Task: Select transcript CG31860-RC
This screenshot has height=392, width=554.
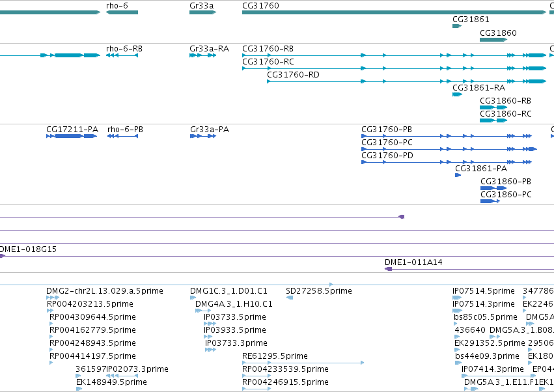Action: [x=493, y=120]
